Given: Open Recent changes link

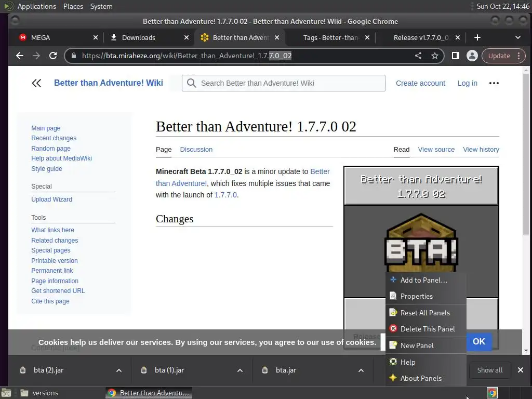Looking at the screenshot, I should (54, 138).
